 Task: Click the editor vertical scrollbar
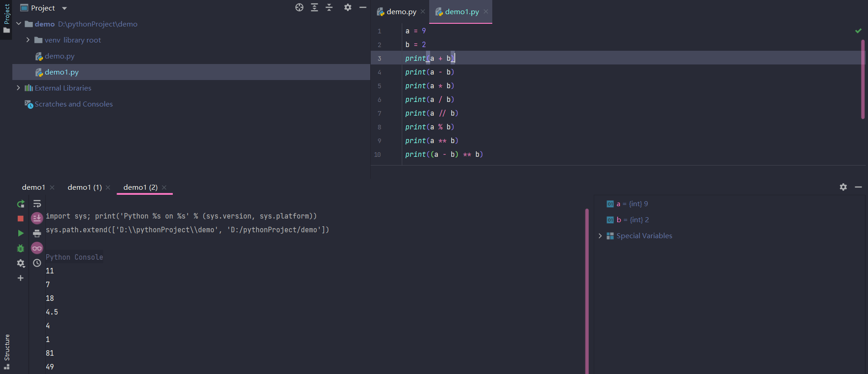pyautogui.click(x=863, y=80)
